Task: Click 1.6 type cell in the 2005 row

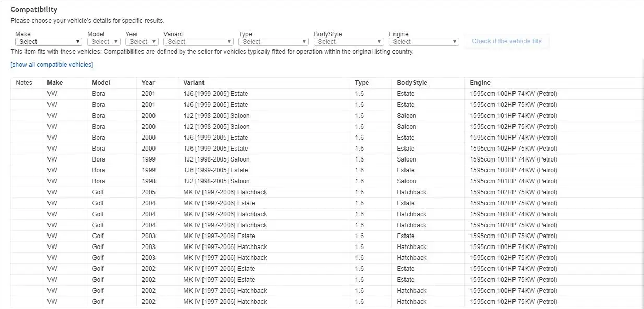Action: [x=371, y=192]
